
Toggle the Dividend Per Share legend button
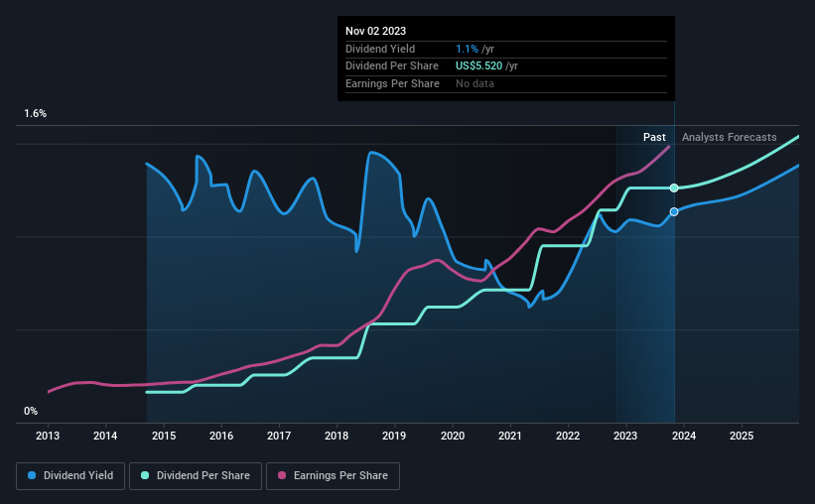click(196, 476)
